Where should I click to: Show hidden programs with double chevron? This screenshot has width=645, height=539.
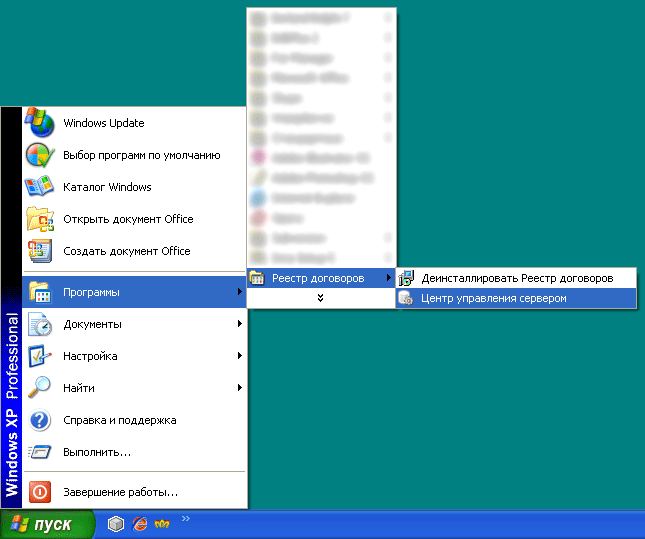click(x=320, y=298)
